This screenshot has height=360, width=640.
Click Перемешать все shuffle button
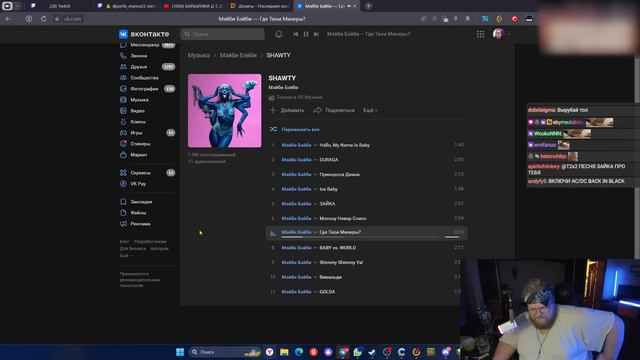click(295, 129)
